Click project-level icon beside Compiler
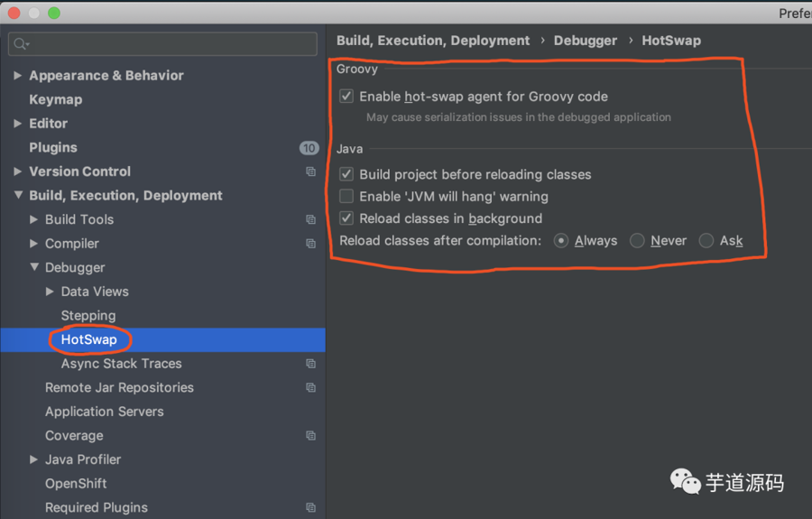This screenshot has height=519, width=812. [310, 244]
